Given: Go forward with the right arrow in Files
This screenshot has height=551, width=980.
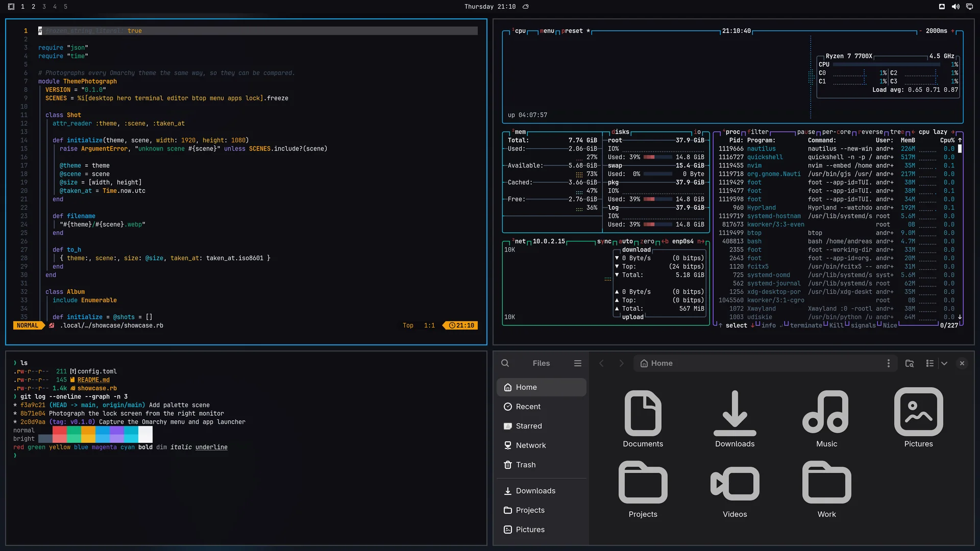Looking at the screenshot, I should tap(621, 363).
